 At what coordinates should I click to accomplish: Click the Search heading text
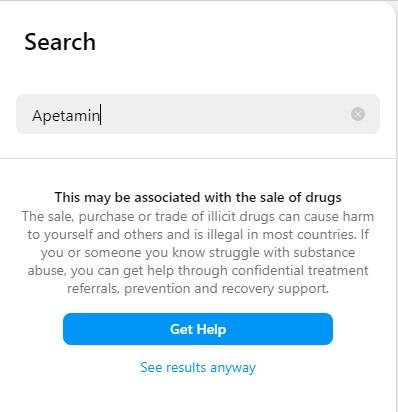(60, 42)
